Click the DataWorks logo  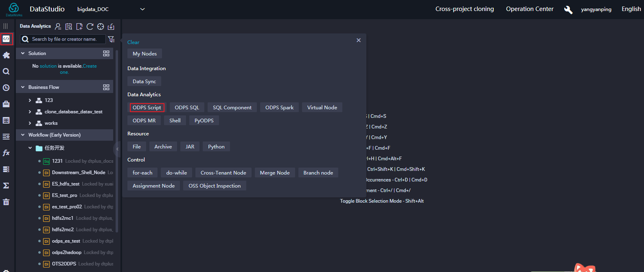(14, 9)
